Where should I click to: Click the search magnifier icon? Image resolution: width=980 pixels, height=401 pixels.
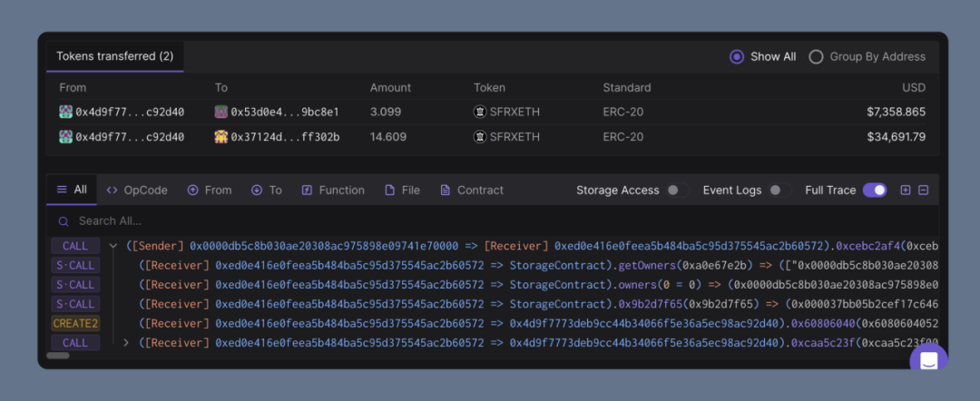[64, 221]
